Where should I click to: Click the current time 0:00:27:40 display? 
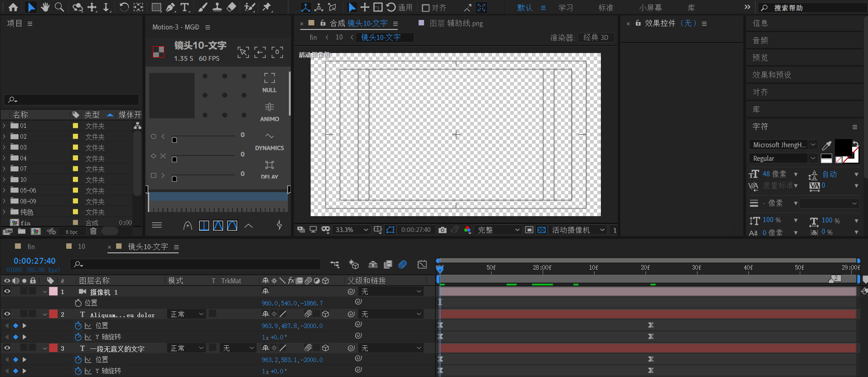tap(34, 261)
